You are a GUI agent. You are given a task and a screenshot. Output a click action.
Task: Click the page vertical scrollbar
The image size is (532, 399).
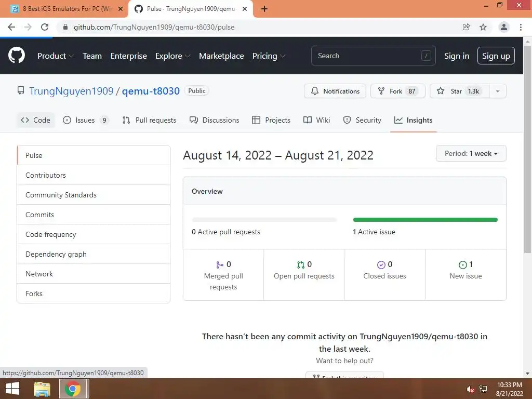[527, 149]
